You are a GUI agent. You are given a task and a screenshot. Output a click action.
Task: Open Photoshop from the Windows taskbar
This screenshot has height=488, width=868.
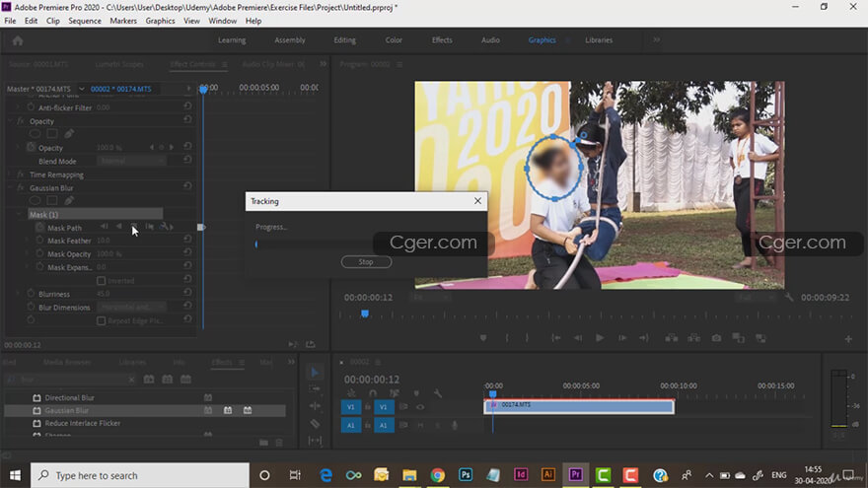point(465,475)
